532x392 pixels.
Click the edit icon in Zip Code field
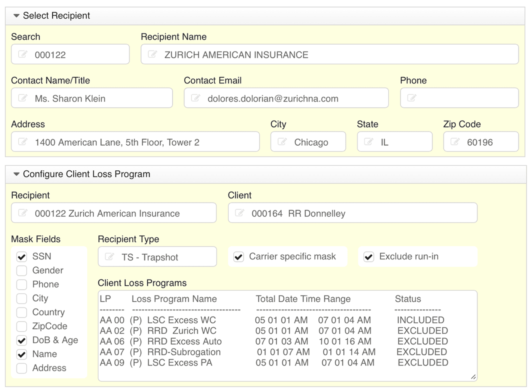[455, 142]
